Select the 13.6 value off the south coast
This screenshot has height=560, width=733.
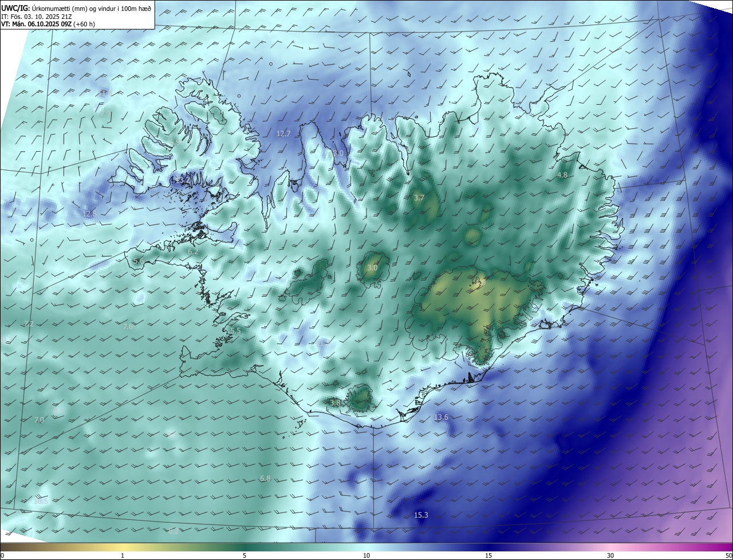(x=441, y=417)
